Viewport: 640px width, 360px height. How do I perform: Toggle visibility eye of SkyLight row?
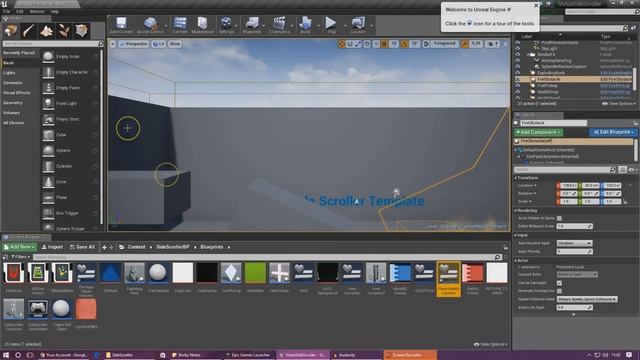coord(518,48)
